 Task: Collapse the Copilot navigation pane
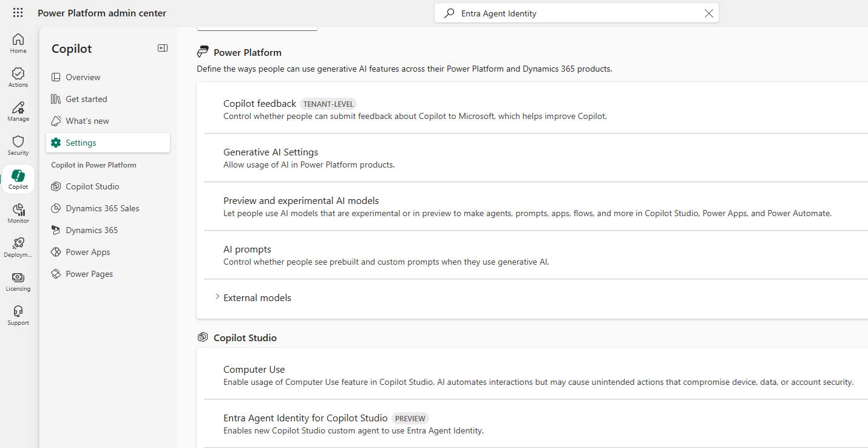pyautogui.click(x=162, y=48)
